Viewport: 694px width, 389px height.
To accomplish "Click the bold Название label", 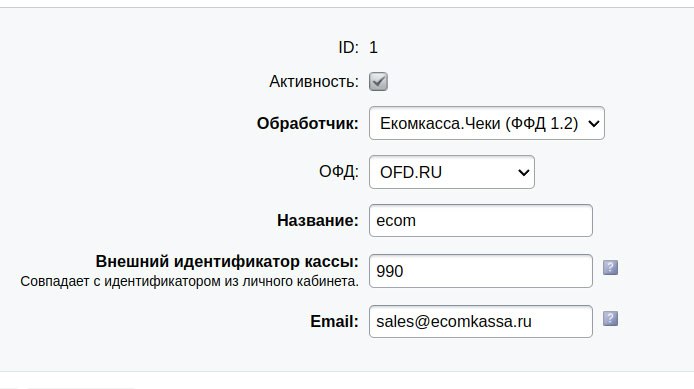I will 318,220.
